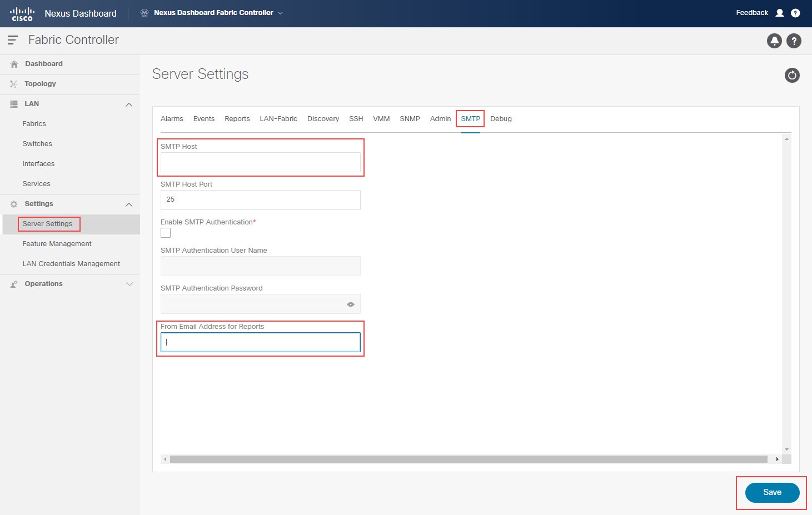Viewport: 812px width, 515px height.
Task: Open the help icon in top bar
Action: pyautogui.click(x=795, y=13)
